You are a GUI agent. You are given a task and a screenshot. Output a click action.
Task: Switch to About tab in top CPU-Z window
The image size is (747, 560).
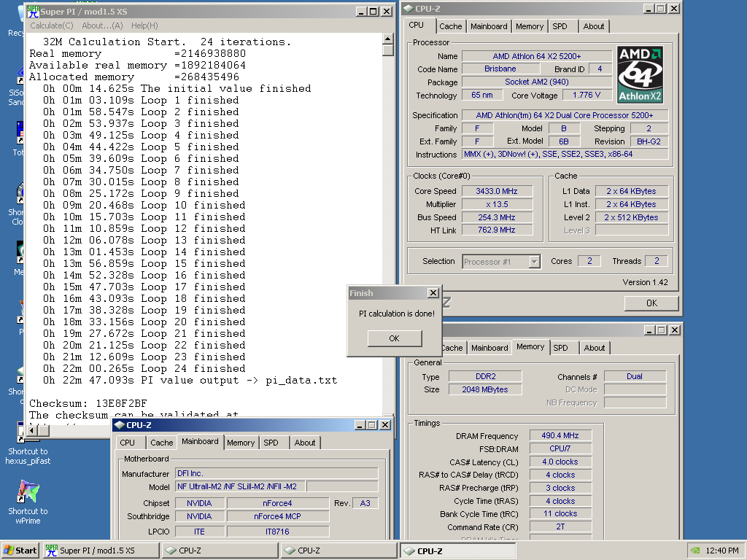[594, 27]
